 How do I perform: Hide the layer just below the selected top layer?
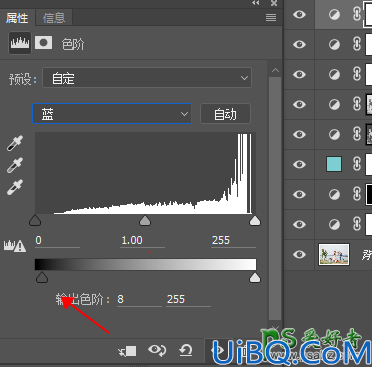click(x=299, y=44)
